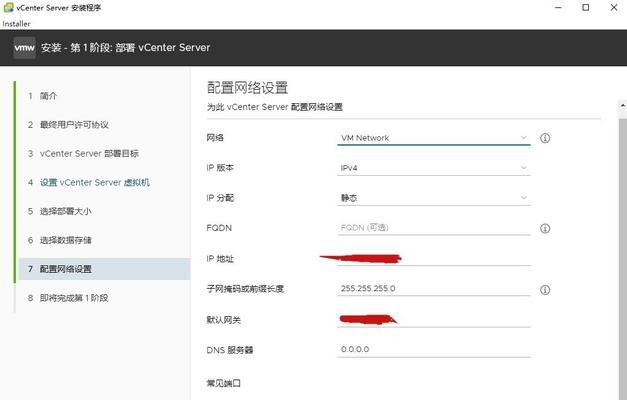627x400 pixels.
Task: Maximize the installer window
Action: point(586,7)
